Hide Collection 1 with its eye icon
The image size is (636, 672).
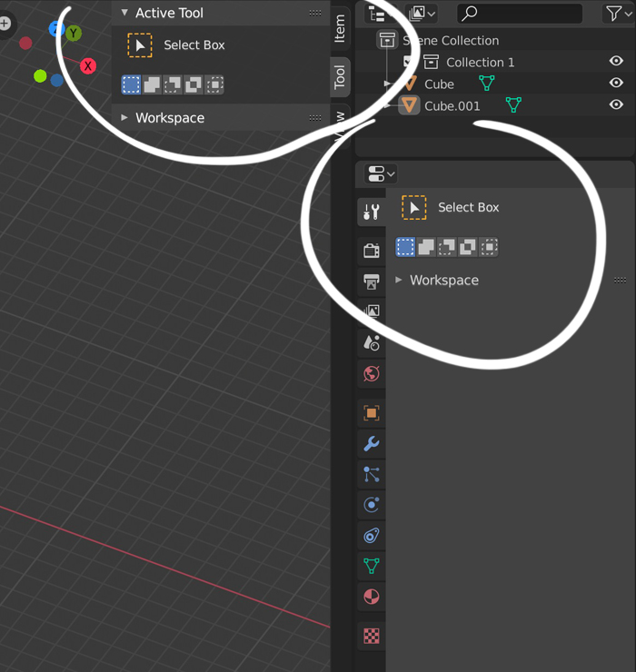[616, 61]
